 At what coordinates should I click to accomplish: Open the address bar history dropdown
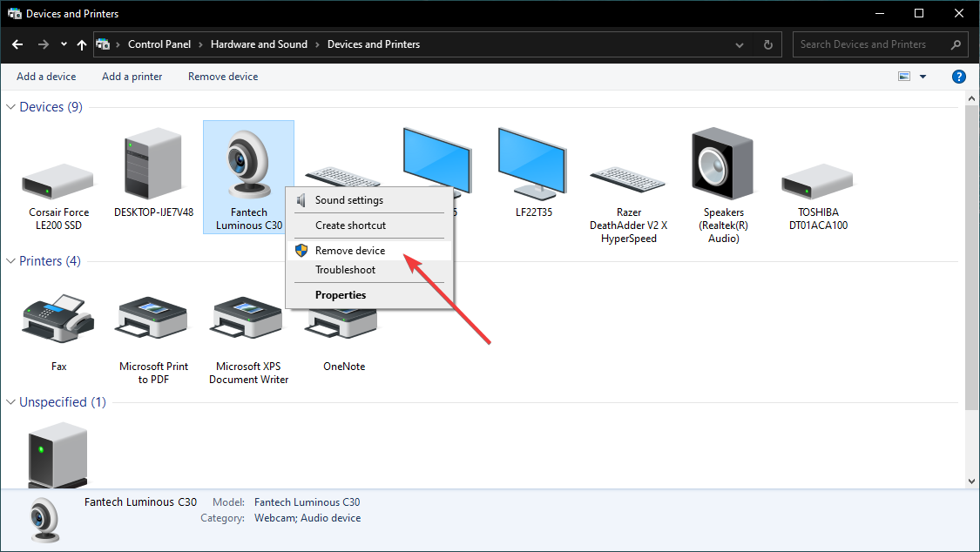click(740, 45)
